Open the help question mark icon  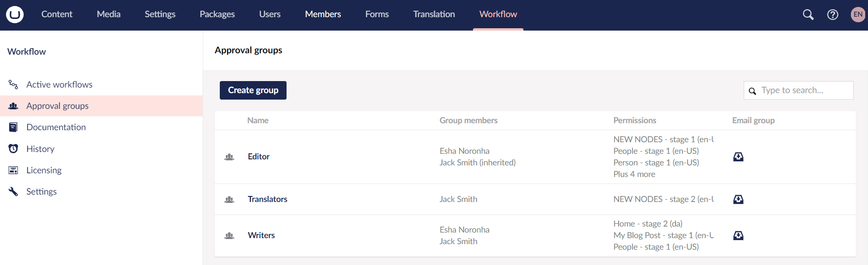point(833,15)
